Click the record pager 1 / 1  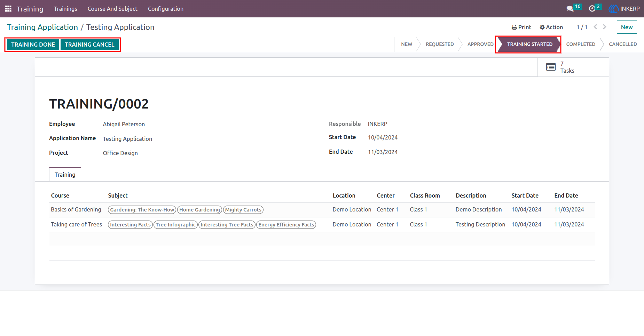point(582,27)
